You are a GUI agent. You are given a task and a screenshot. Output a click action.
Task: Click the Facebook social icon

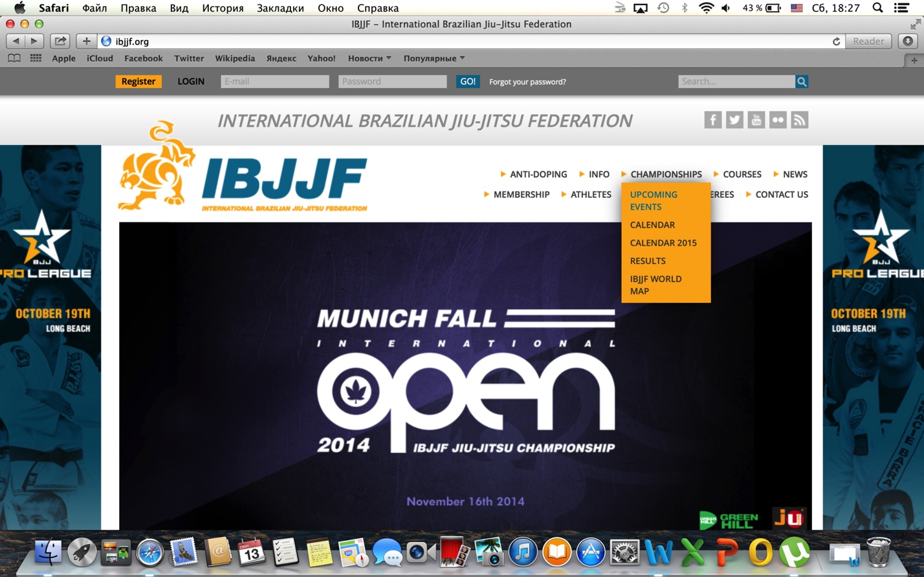[712, 120]
